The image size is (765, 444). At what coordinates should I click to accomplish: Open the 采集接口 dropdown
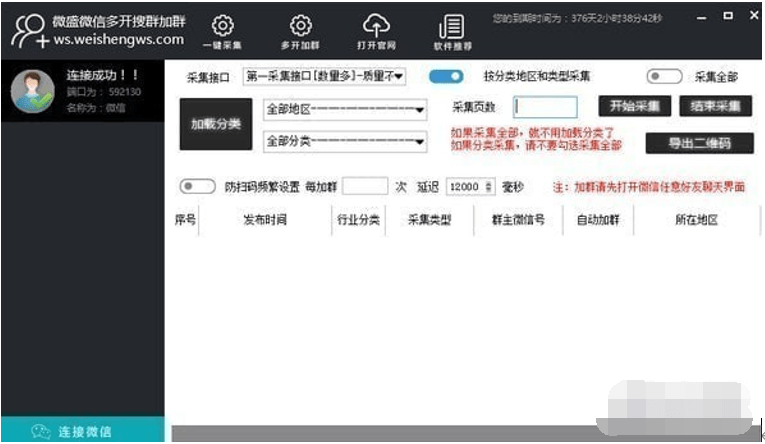pos(324,76)
